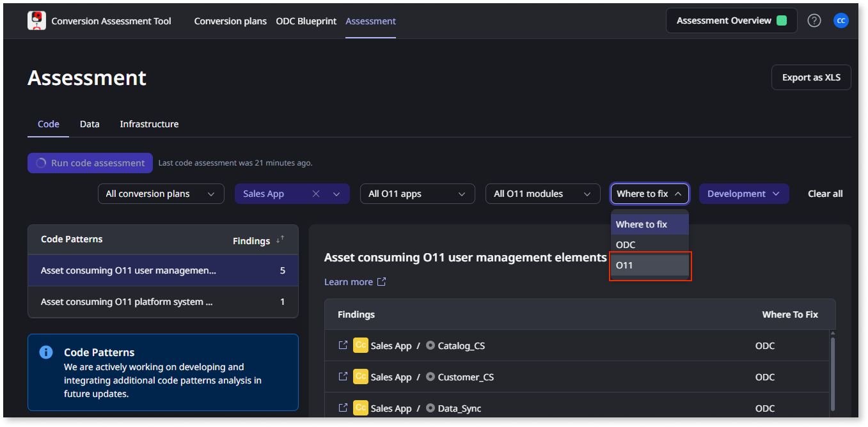The image size is (868, 427).
Task: Switch to the Infrastructure tab
Action: coord(149,124)
